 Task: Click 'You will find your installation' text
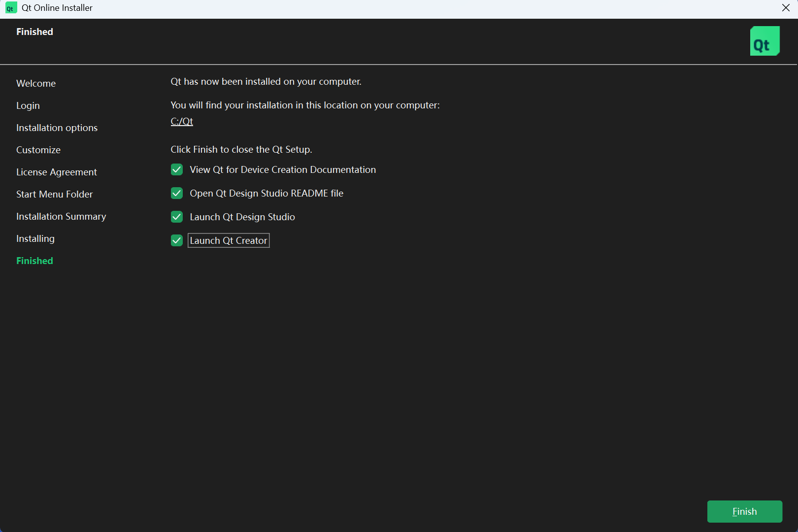tap(305, 105)
